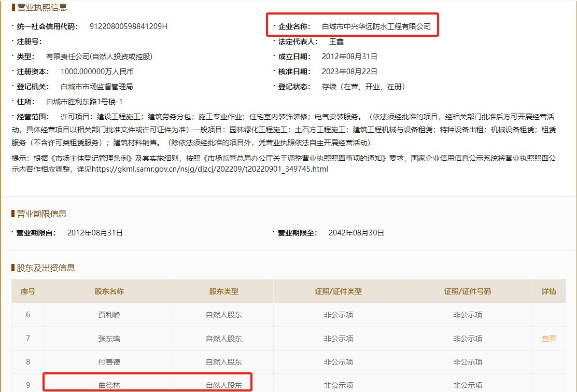Screen dimensions: 577x392
Task: Select business term start date next to 营业期限自
Action: pos(95,233)
